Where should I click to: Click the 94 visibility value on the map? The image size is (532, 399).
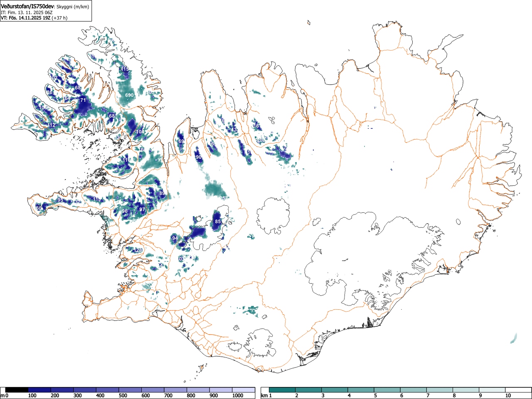tap(175, 238)
